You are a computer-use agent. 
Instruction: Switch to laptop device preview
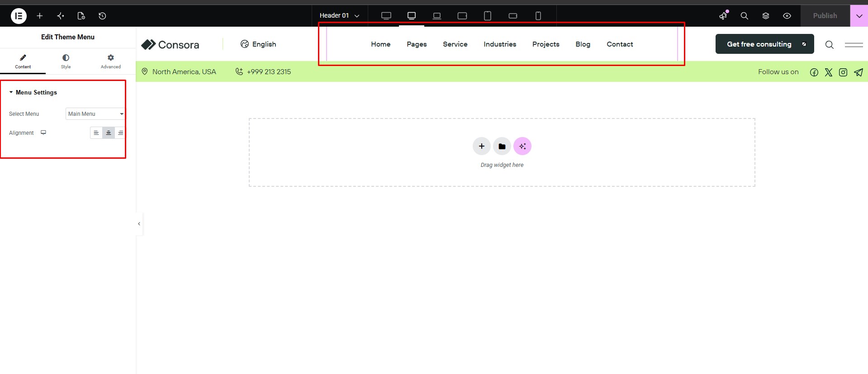coord(437,16)
